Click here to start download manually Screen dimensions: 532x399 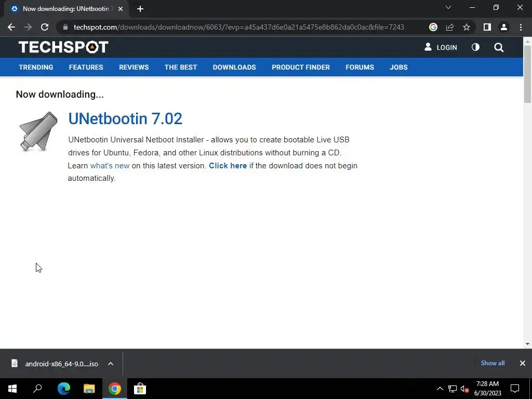(228, 166)
